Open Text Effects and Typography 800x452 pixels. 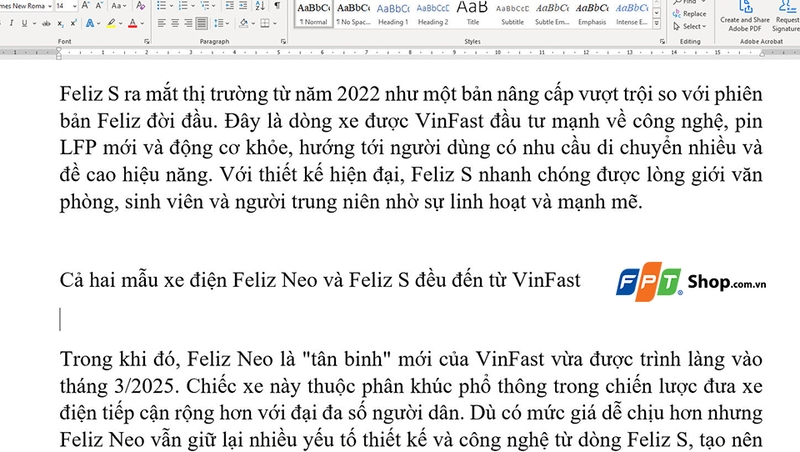coord(90,23)
